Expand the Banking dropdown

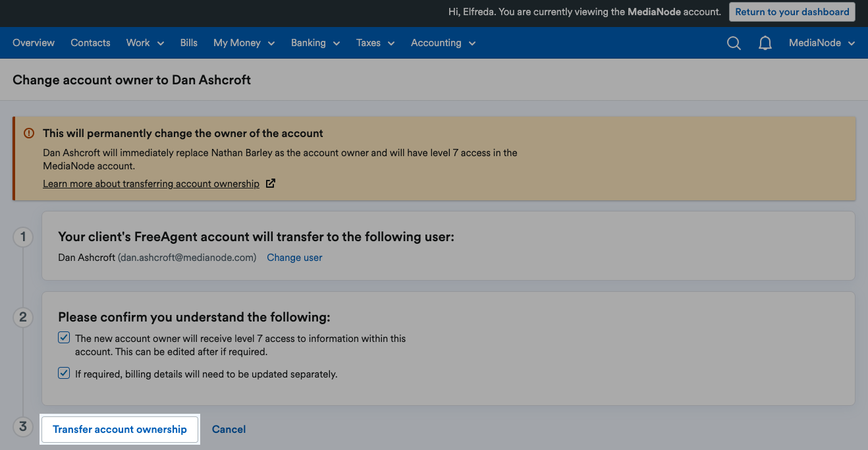coord(315,43)
